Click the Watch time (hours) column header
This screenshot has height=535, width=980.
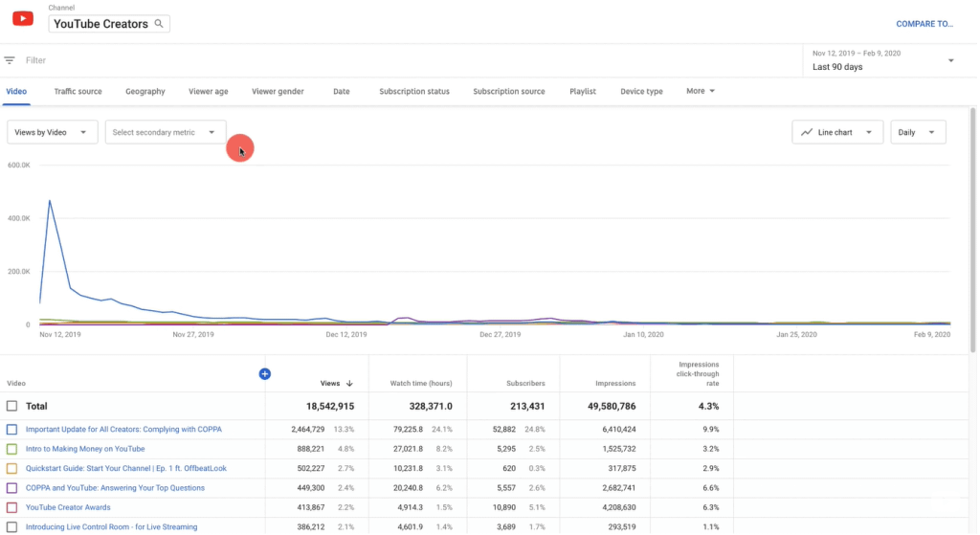point(422,384)
